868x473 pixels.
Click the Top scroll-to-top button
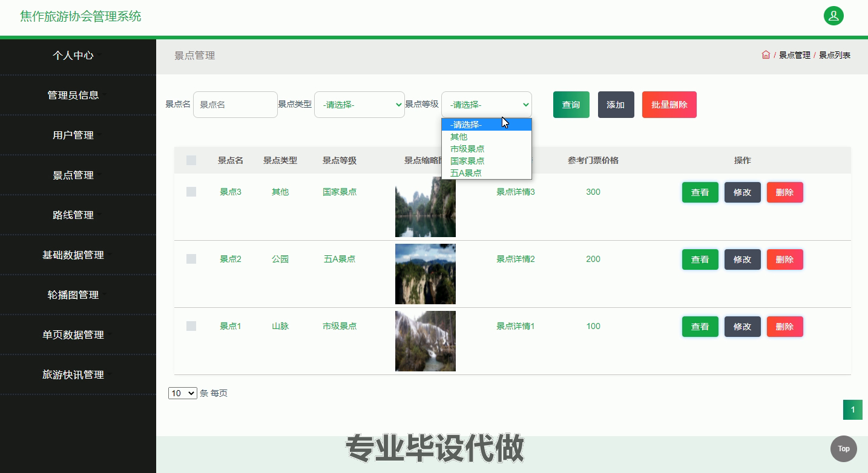click(843, 449)
